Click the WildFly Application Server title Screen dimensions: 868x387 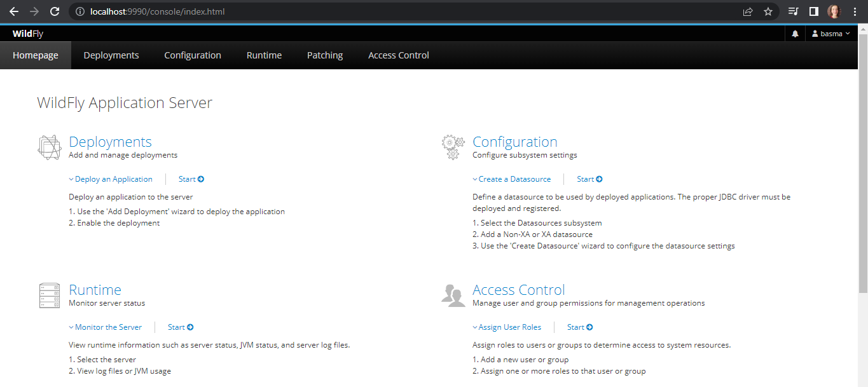click(x=125, y=103)
